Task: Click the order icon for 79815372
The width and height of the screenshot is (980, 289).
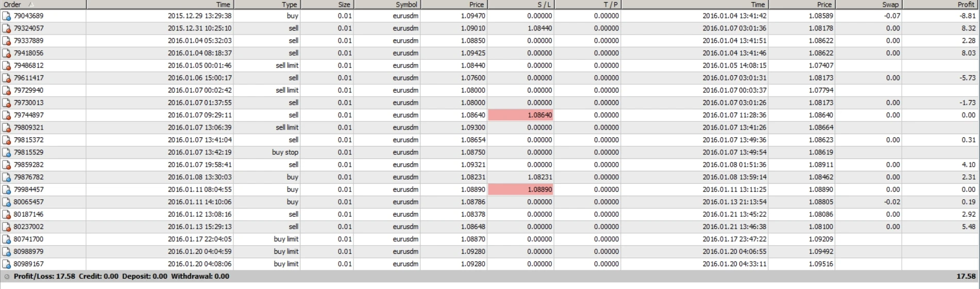Action: [7, 140]
